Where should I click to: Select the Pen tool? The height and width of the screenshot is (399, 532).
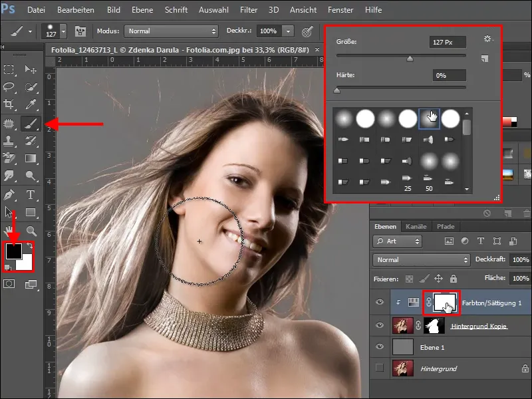[9, 195]
